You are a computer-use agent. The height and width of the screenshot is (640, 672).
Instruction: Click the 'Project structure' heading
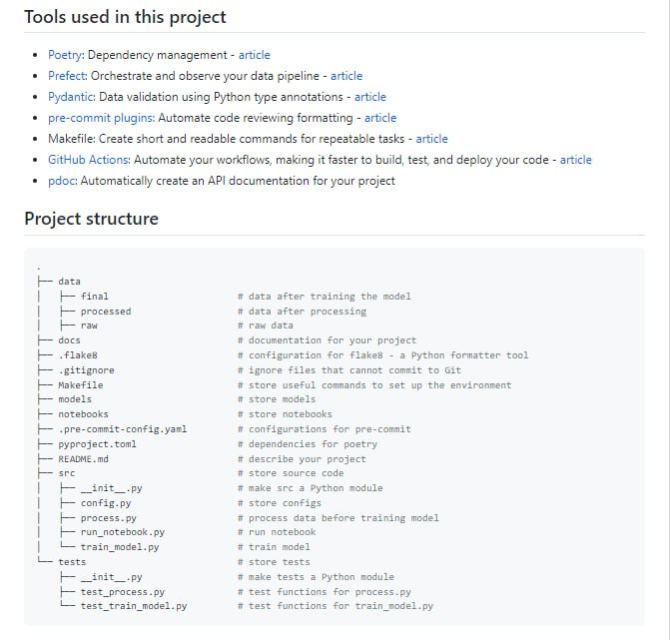pos(91,219)
